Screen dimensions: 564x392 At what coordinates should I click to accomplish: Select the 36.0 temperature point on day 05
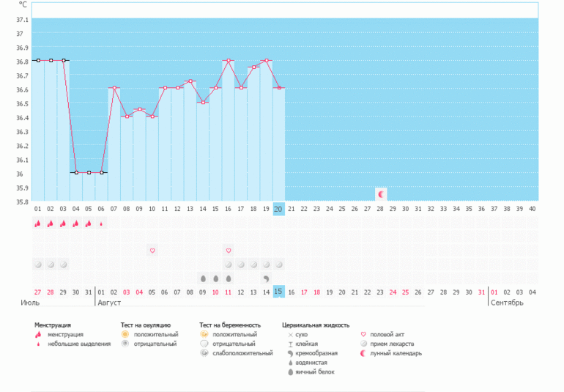coord(89,172)
